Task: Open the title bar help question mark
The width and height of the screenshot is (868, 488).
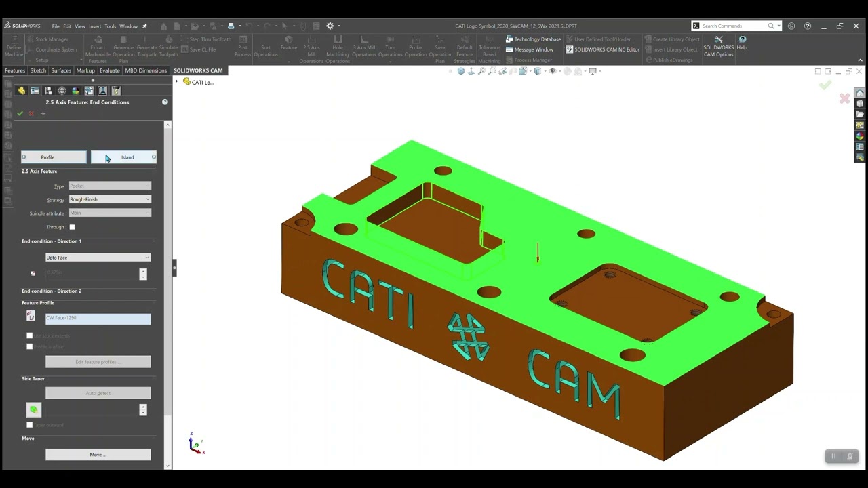Action: coord(807,26)
